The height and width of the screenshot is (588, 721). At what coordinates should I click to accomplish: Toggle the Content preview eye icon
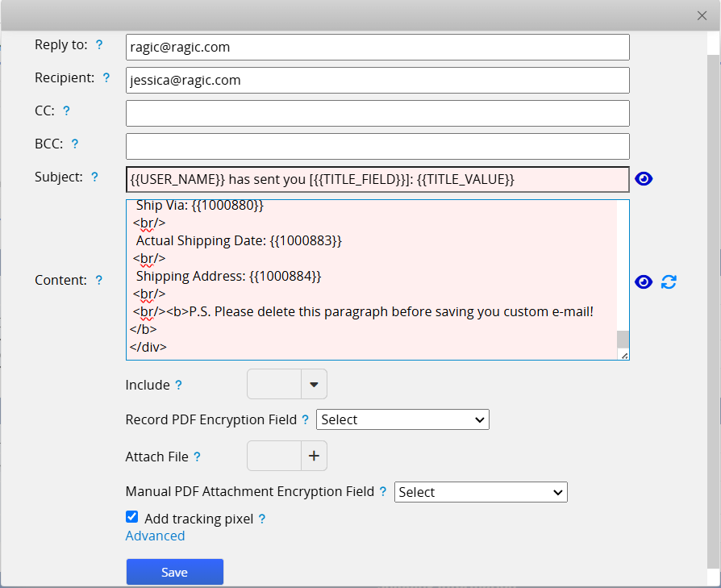tap(643, 281)
